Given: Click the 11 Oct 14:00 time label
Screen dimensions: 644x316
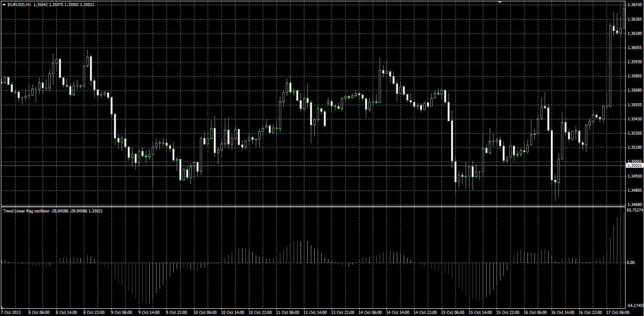Looking at the screenshot, I should click(x=315, y=313).
